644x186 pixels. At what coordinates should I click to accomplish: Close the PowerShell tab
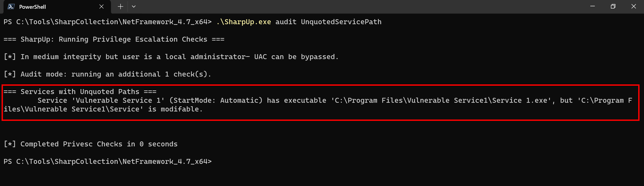tap(101, 7)
